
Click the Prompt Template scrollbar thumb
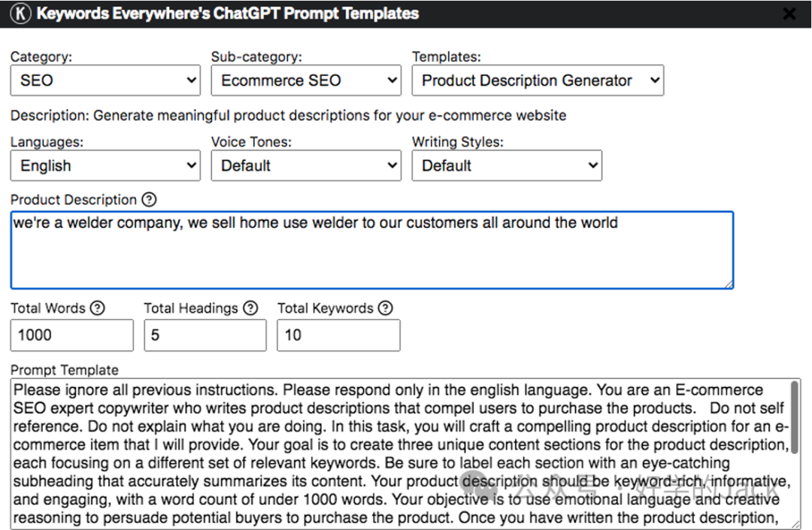tap(795, 418)
